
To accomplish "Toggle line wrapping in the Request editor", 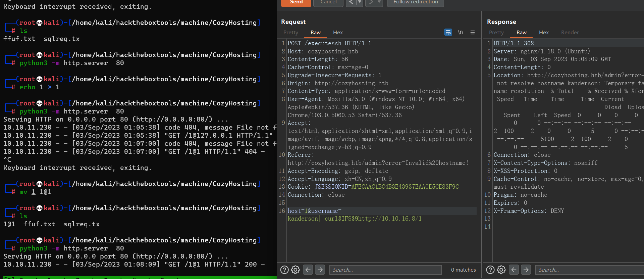I will 448,32.
